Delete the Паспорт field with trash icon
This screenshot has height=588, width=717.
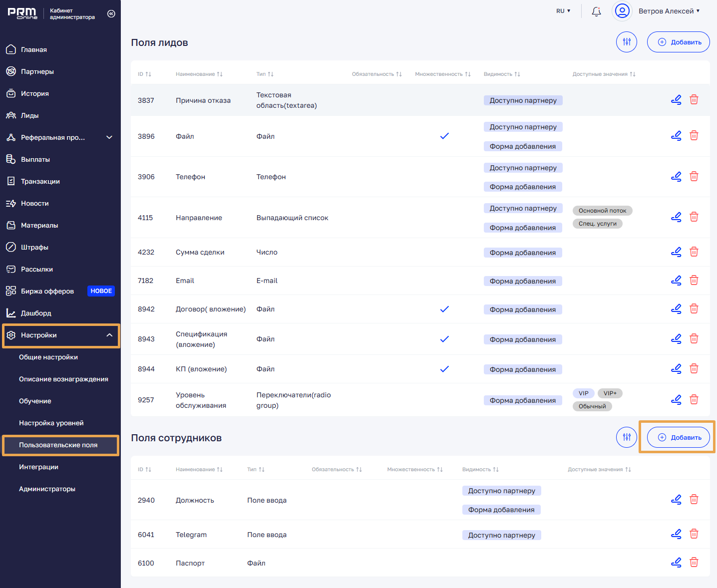pyautogui.click(x=694, y=563)
